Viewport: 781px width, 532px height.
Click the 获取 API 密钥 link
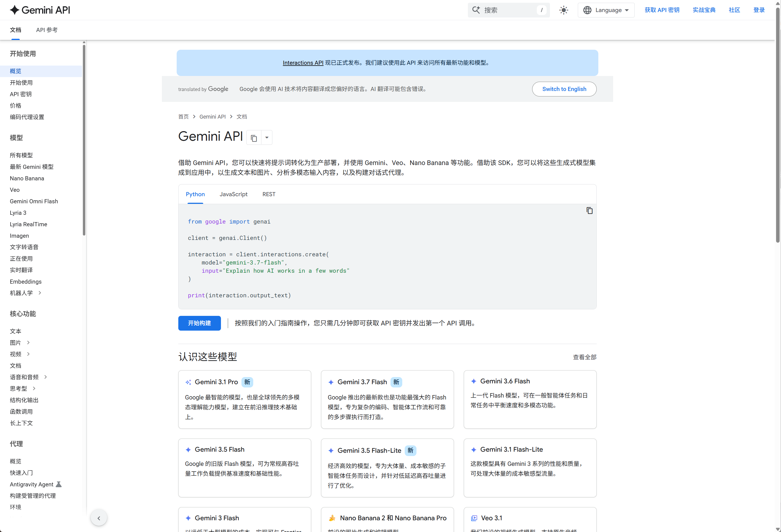click(x=662, y=10)
